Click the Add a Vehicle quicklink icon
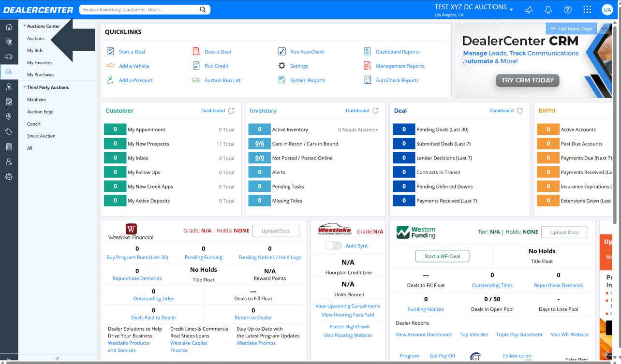Image resolution: width=621 pixels, height=364 pixels. click(111, 66)
